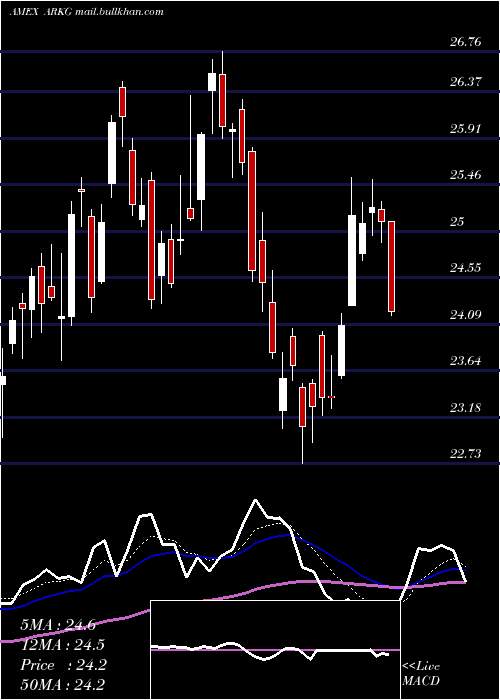Click the 26.37 price axis label

click(x=466, y=82)
